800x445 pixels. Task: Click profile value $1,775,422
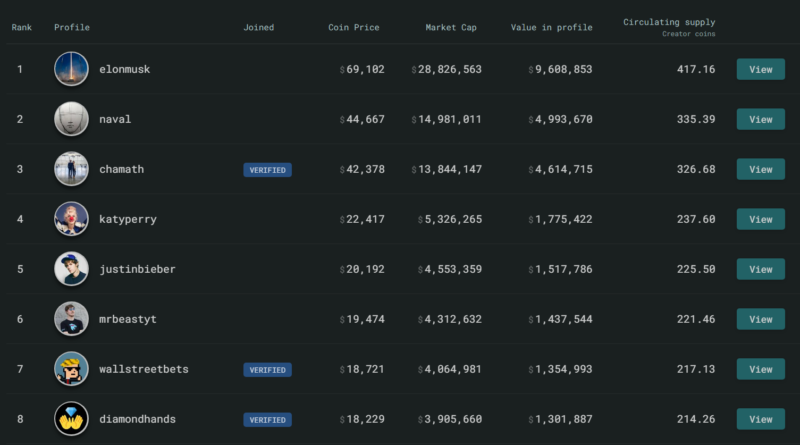point(560,219)
